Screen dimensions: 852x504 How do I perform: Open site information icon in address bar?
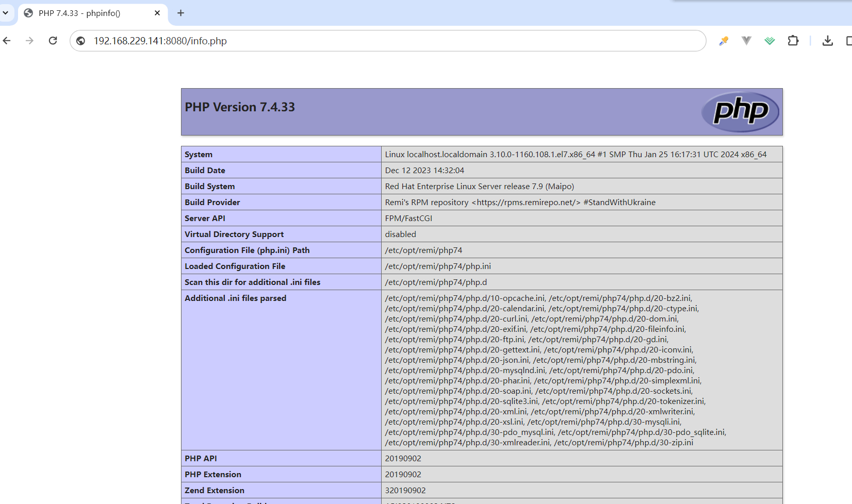81,41
